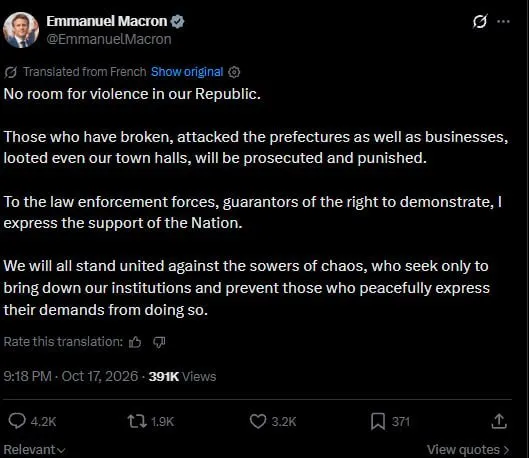Like the post with the heart icon

tap(258, 421)
